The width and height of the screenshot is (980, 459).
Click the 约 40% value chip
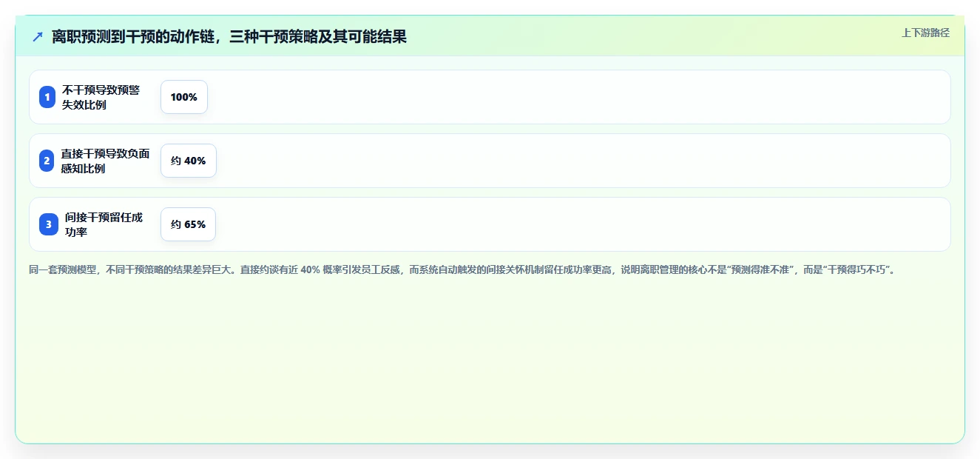pos(189,161)
